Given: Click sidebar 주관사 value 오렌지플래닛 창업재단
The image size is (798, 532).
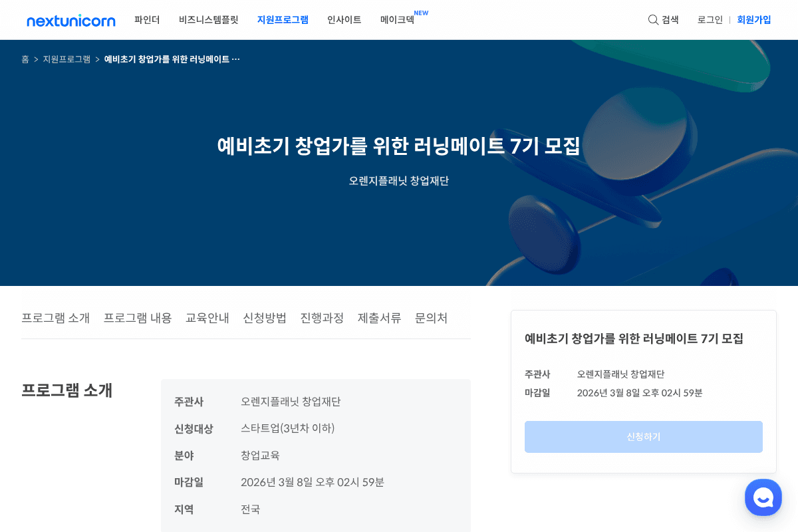Looking at the screenshot, I should click(621, 374).
